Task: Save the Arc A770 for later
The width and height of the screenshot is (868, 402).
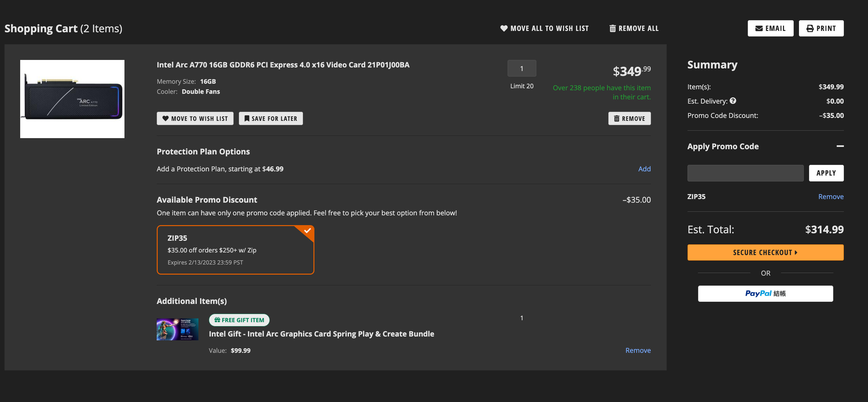Action: (x=270, y=119)
